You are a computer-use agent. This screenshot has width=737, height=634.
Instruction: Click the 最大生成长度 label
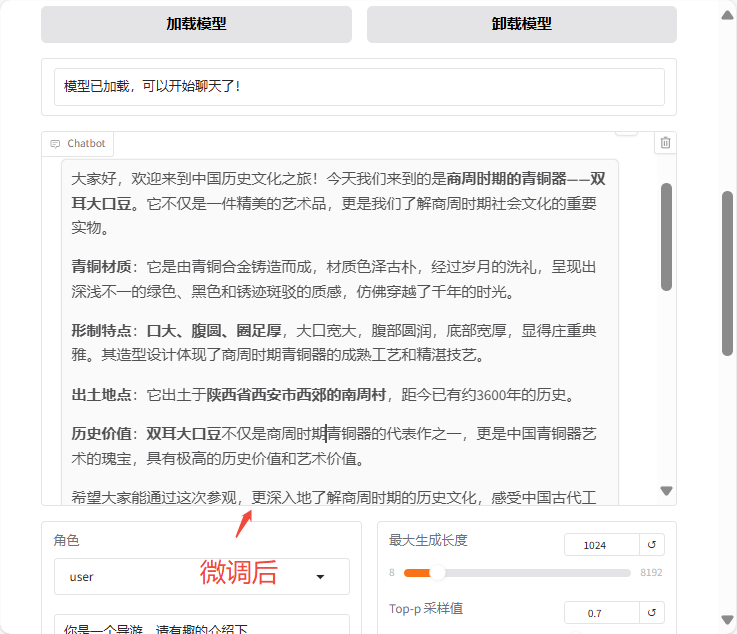click(428, 540)
